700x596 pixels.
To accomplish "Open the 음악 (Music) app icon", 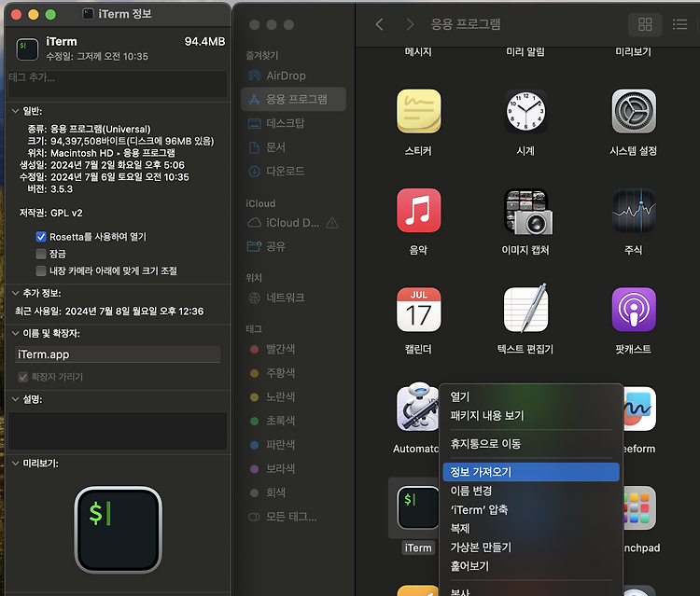I will click(418, 210).
